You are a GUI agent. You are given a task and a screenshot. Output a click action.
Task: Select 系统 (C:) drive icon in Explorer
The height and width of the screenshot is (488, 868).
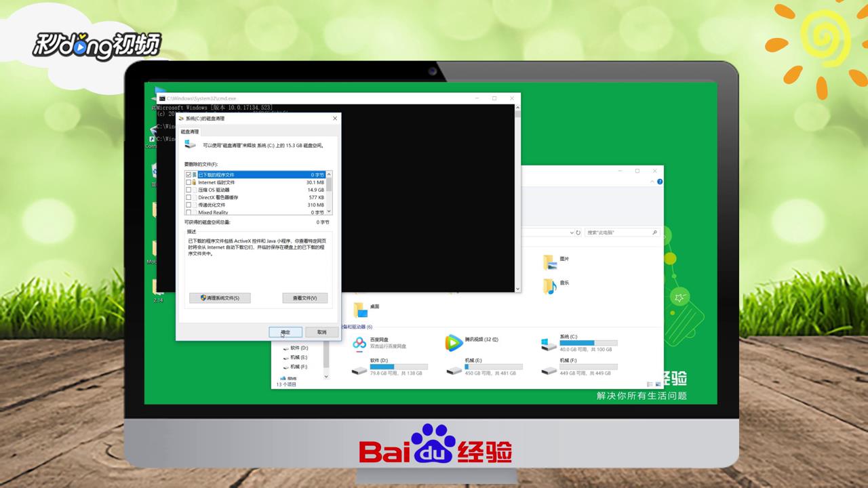549,344
